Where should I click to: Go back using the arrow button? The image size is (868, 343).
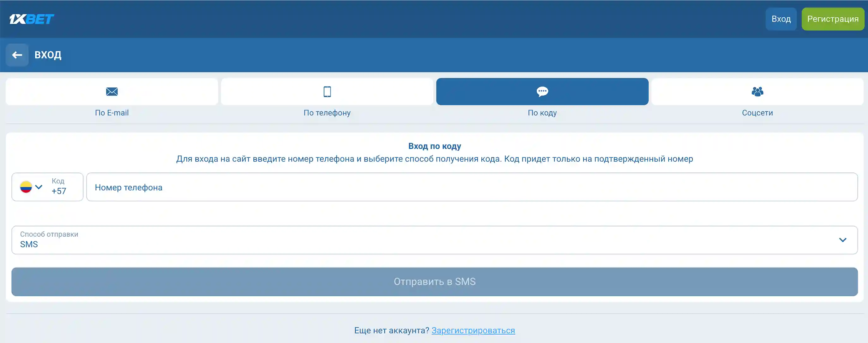[x=17, y=55]
